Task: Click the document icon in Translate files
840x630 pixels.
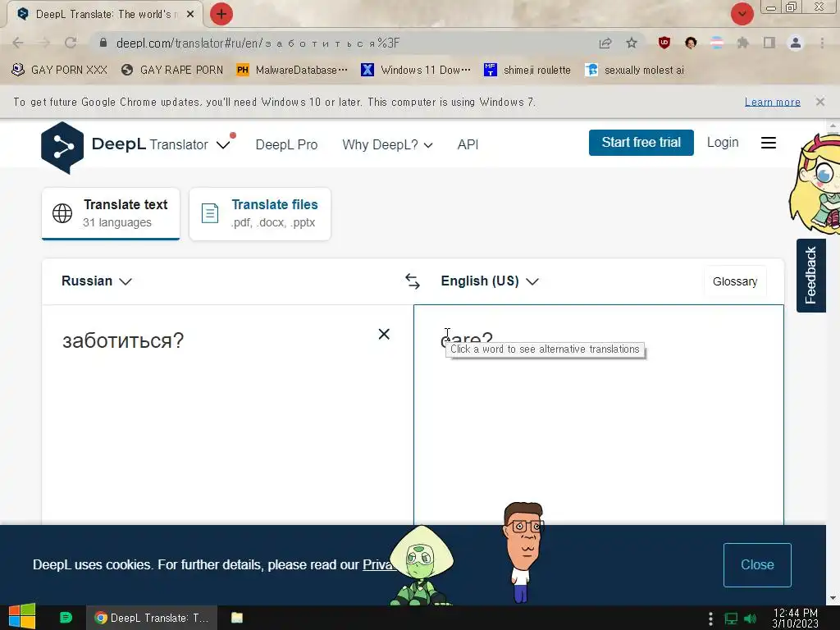Action: pos(210,213)
